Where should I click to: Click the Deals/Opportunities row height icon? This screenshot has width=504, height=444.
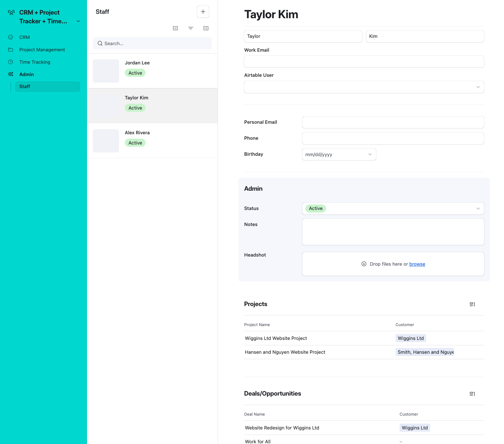tap(472, 394)
